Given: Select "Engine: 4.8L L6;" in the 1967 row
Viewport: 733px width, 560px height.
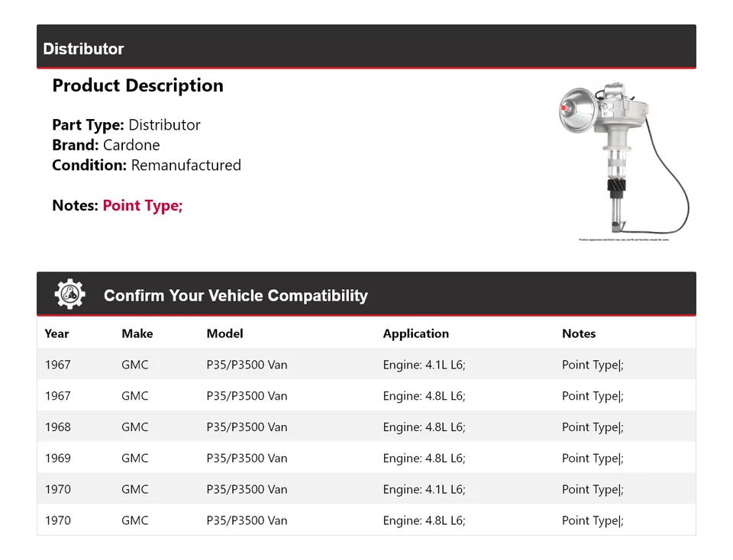Looking at the screenshot, I should (x=424, y=396).
